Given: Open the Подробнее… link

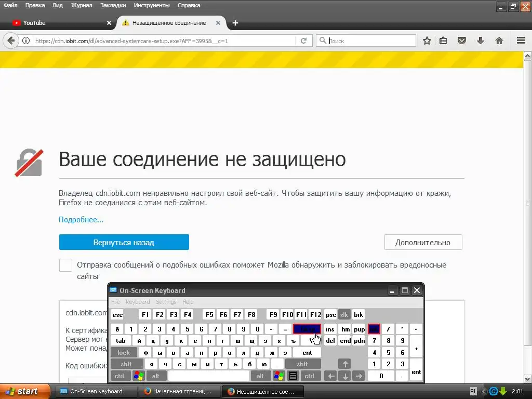Looking at the screenshot, I should click(x=81, y=220).
